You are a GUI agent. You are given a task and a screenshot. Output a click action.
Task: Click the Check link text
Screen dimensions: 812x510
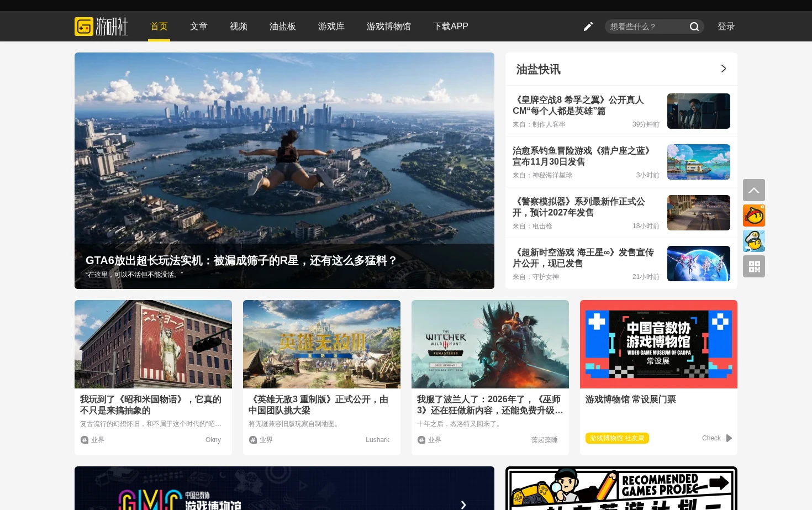pyautogui.click(x=711, y=438)
